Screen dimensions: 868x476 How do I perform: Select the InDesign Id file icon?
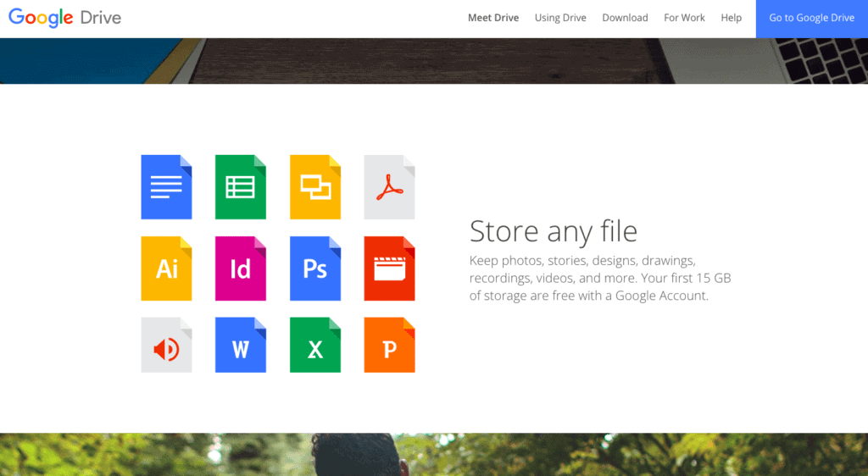click(x=240, y=268)
